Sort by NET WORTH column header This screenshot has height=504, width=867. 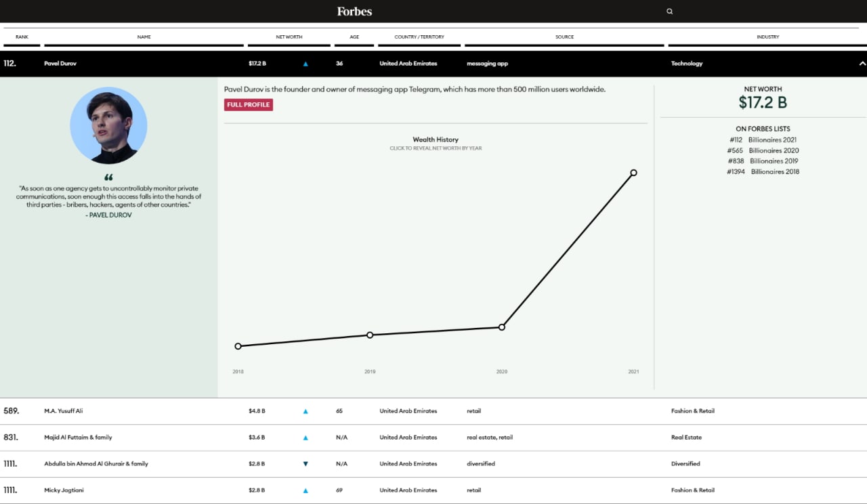coord(289,37)
